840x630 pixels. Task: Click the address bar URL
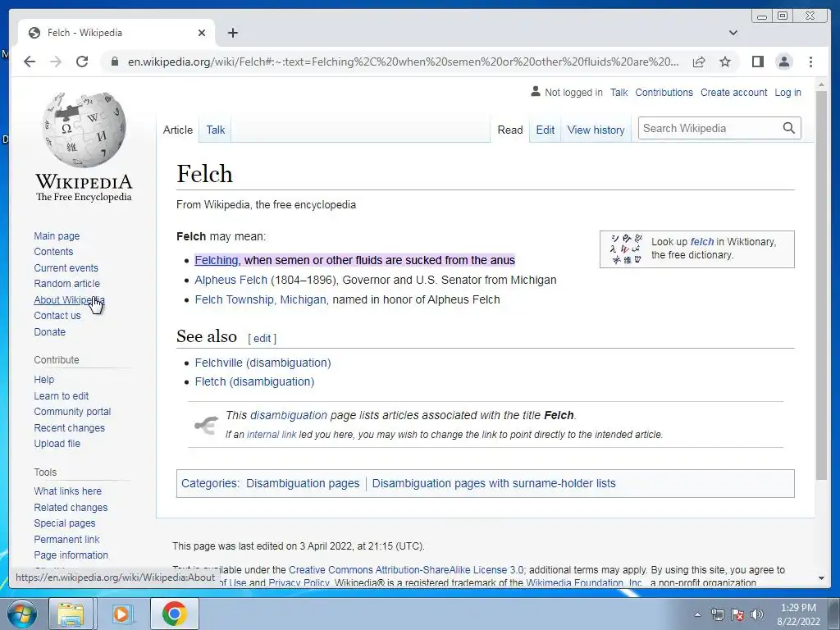tap(403, 62)
